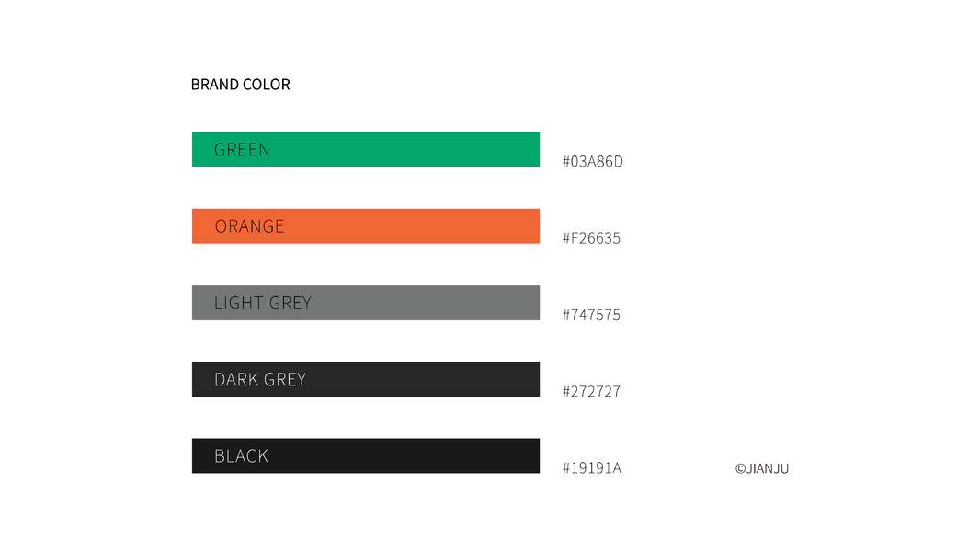Click the #747575 hex value

click(591, 315)
